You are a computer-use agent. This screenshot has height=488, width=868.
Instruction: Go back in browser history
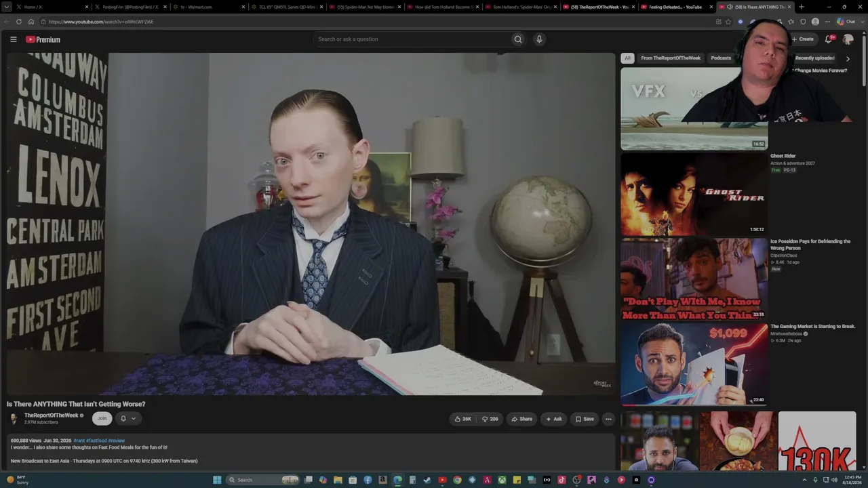(7, 22)
